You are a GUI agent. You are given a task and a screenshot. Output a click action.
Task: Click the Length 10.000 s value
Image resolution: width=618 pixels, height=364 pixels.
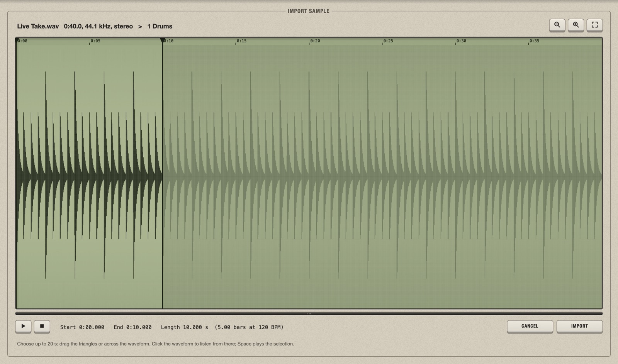point(184,327)
